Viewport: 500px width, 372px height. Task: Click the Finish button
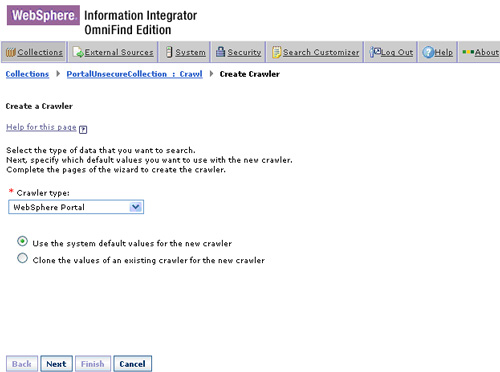click(93, 364)
